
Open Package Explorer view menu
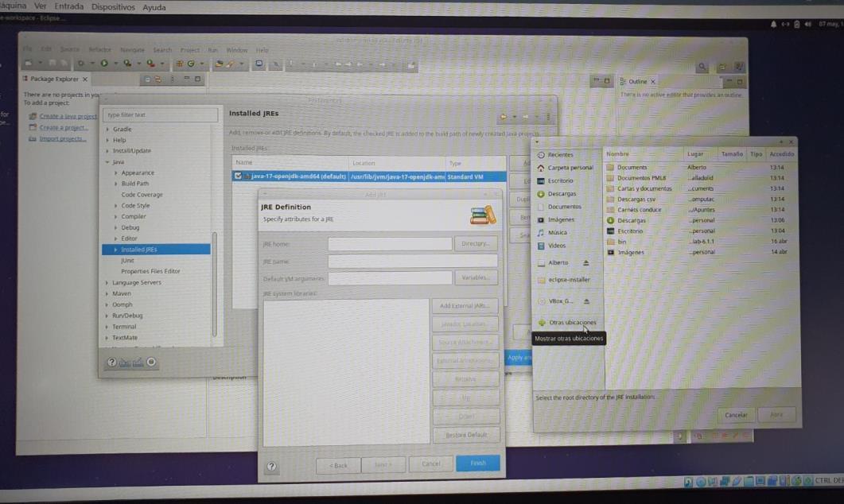[173, 79]
